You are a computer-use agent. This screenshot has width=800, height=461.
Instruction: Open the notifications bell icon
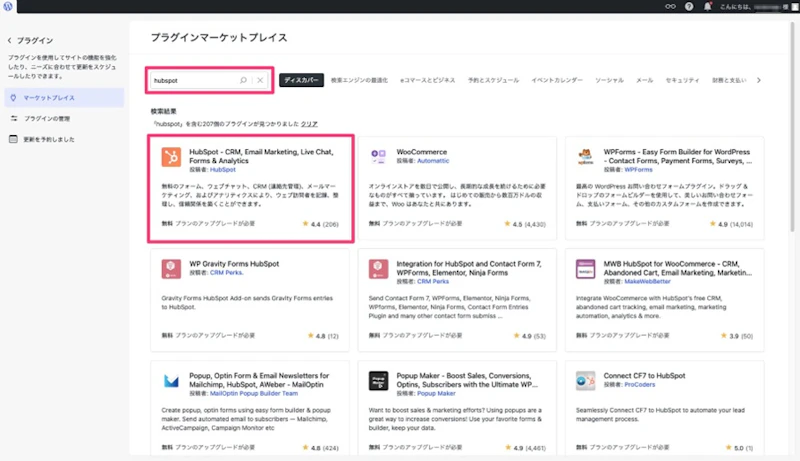(x=707, y=7)
